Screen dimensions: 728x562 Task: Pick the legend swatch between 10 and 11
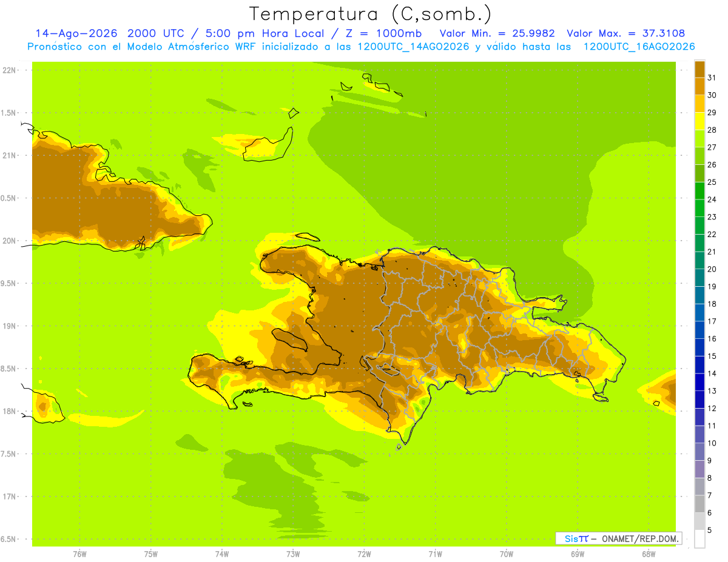coord(699,434)
